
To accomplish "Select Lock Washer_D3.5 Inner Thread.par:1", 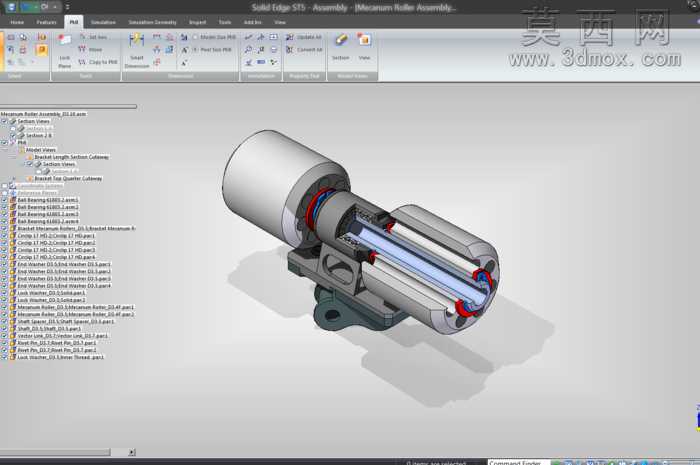I will coord(60,357).
